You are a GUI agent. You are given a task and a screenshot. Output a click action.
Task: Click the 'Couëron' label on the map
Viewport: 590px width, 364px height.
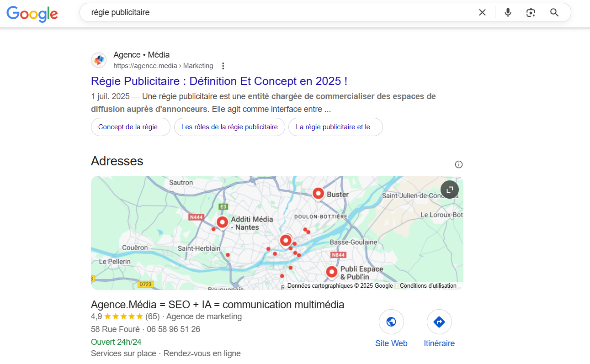(134, 248)
